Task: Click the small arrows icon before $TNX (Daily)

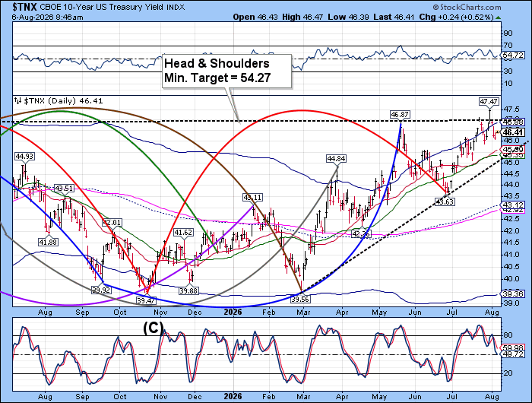Action: [17, 101]
